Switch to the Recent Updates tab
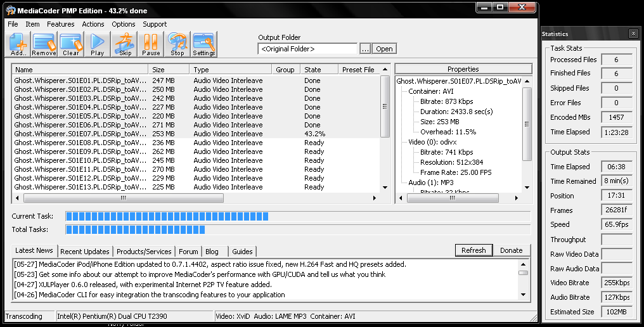Screen dimensions: 644x327 [x=84, y=252]
